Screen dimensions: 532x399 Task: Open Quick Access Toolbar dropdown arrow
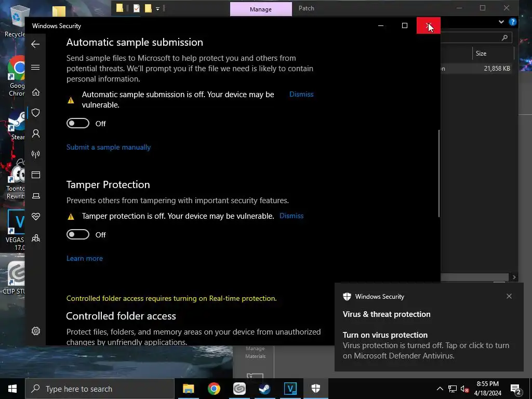coord(158,8)
